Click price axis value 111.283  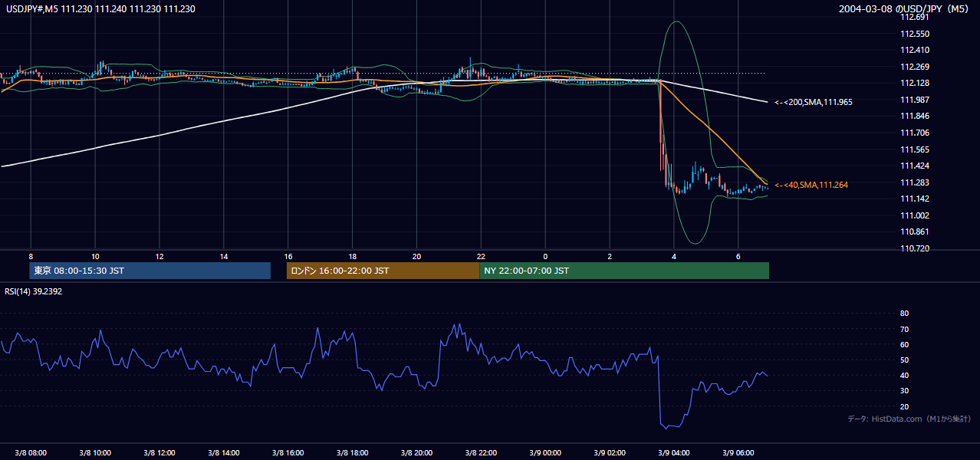point(914,182)
